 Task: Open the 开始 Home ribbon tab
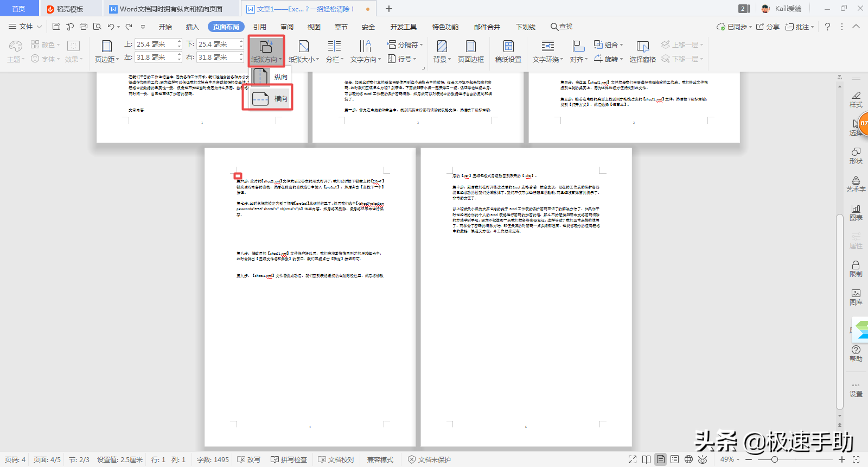[165, 27]
